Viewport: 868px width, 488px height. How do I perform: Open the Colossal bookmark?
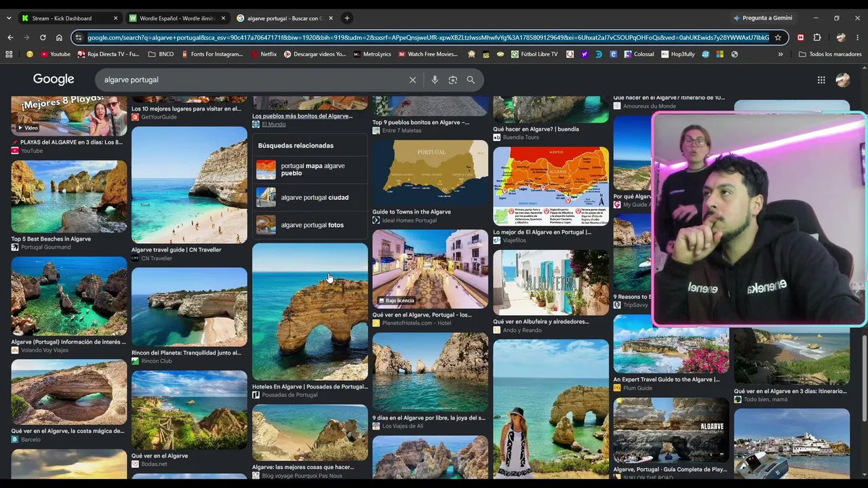tap(639, 54)
